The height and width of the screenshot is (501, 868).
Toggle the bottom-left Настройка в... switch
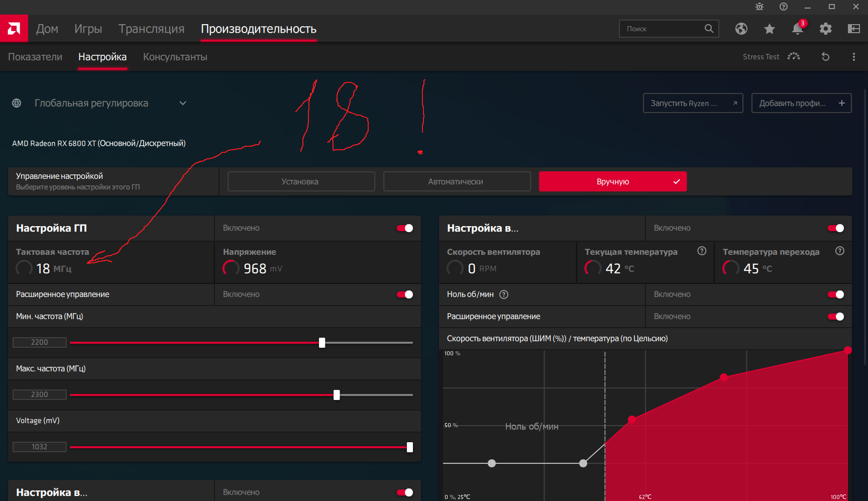click(x=405, y=492)
